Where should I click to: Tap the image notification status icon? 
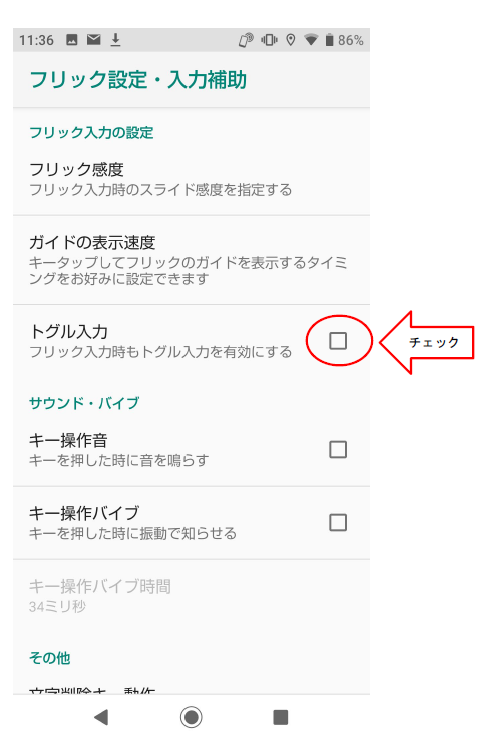click(72, 40)
